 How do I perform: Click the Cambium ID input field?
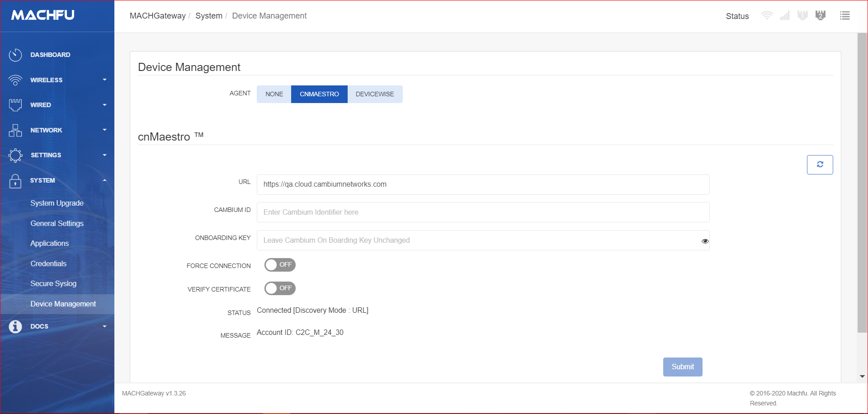483,212
